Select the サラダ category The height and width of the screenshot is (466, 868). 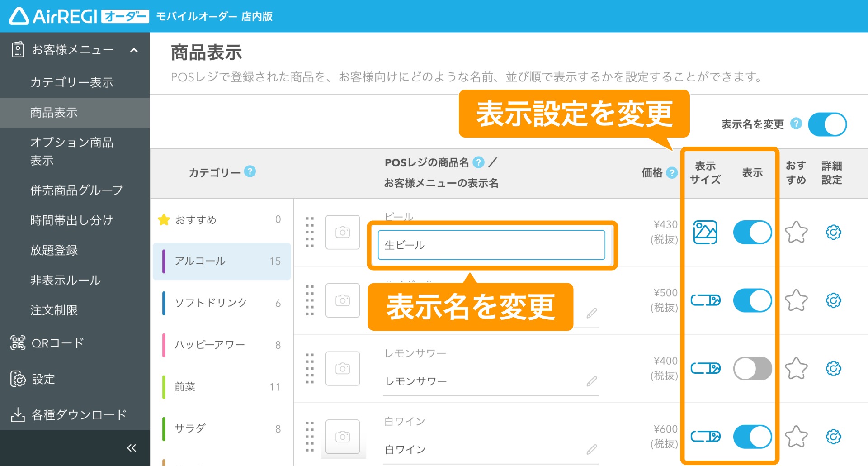(222, 428)
